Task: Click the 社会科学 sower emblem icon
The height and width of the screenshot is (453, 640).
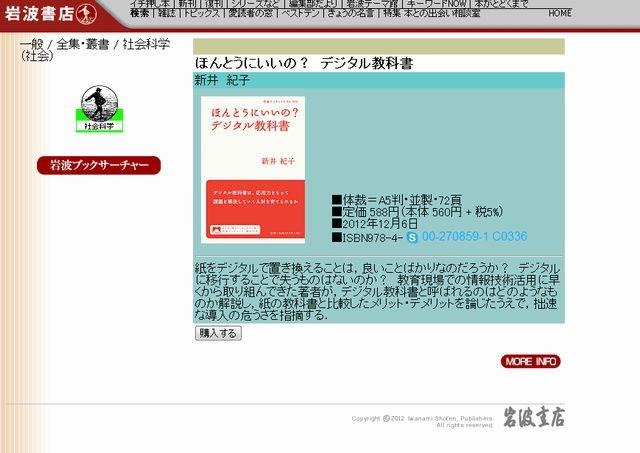Action: tap(100, 109)
